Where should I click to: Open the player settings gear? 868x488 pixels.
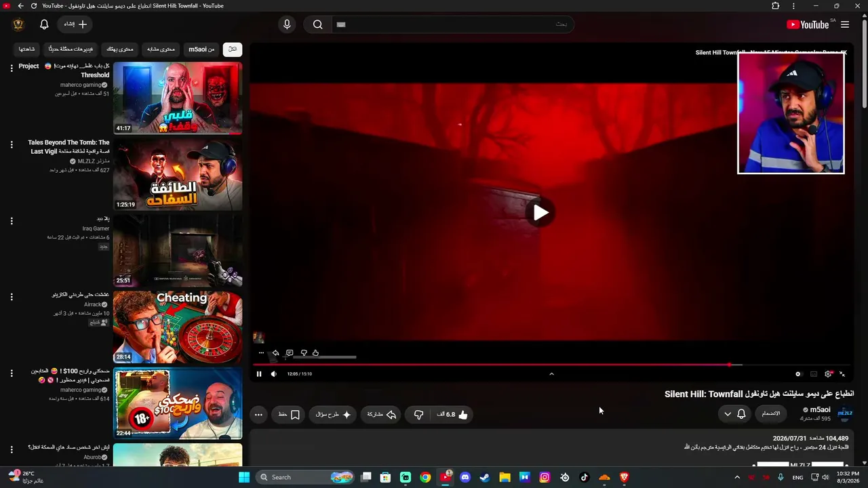click(828, 374)
